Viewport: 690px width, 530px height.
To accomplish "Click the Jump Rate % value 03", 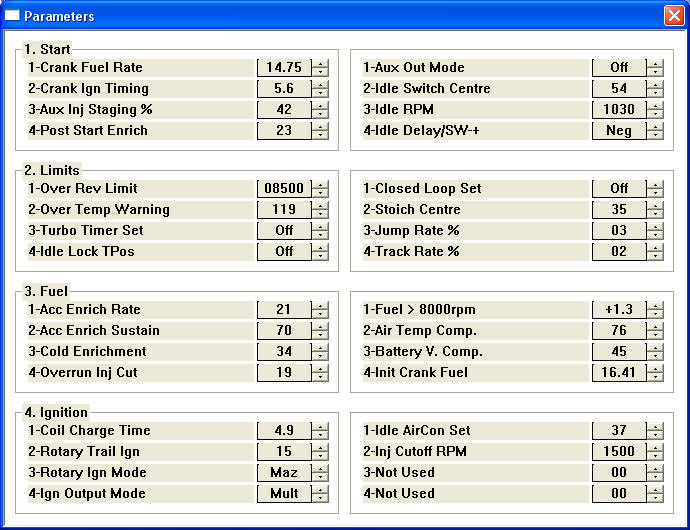I will click(619, 231).
